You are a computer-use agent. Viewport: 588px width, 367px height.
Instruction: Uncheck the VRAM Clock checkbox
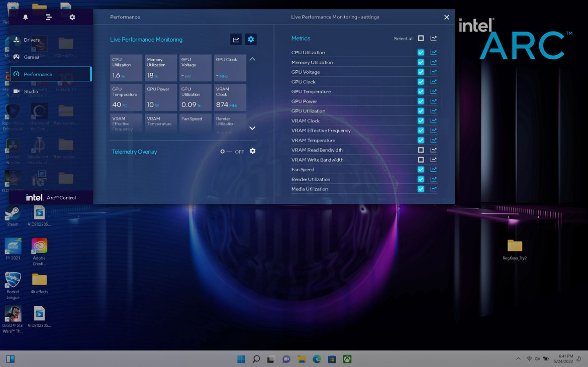coord(421,120)
